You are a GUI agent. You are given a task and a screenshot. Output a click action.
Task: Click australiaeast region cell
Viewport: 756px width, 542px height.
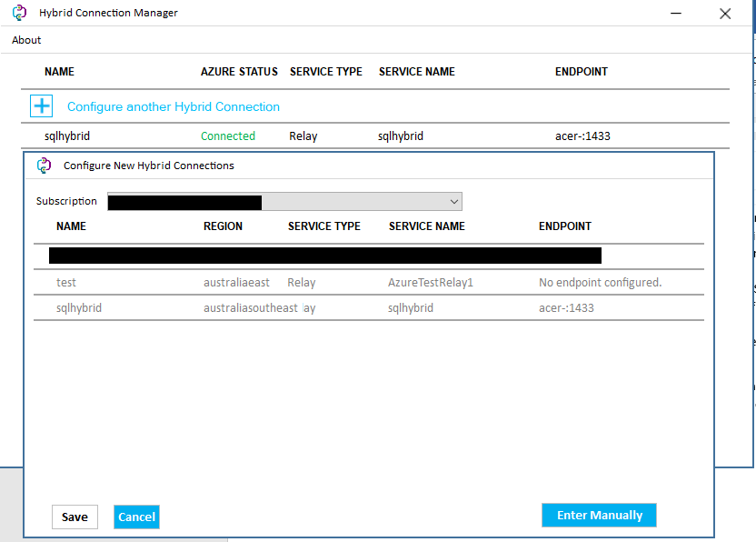click(x=236, y=282)
